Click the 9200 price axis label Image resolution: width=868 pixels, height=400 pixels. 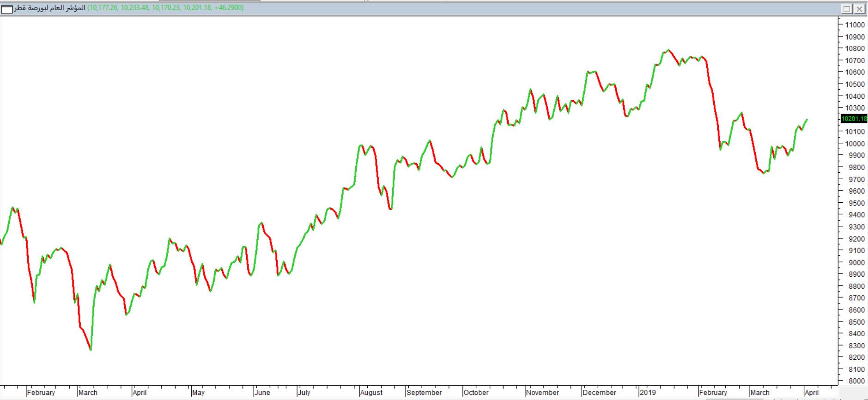pyautogui.click(x=856, y=238)
